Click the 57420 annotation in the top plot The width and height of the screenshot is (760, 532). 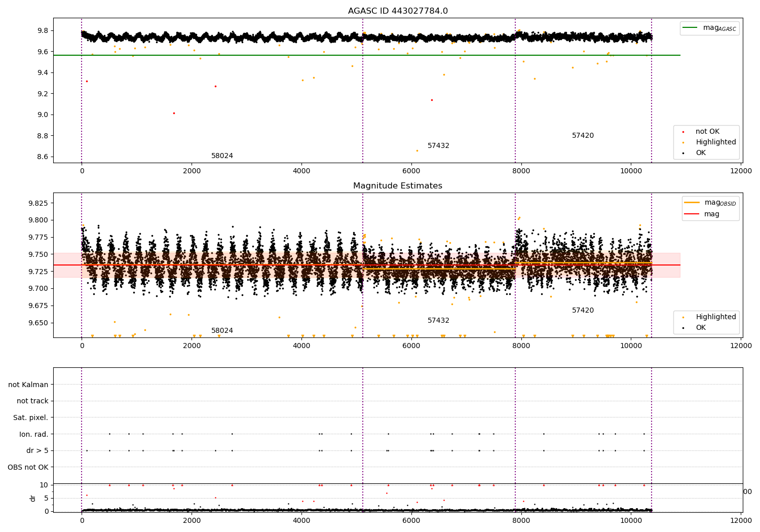click(x=583, y=136)
